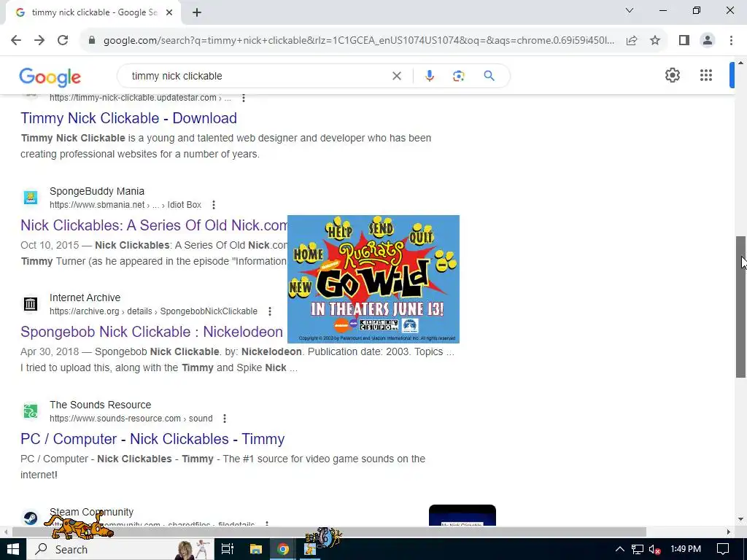Search by image with Lens
The width and height of the screenshot is (747, 560).
pos(458,76)
